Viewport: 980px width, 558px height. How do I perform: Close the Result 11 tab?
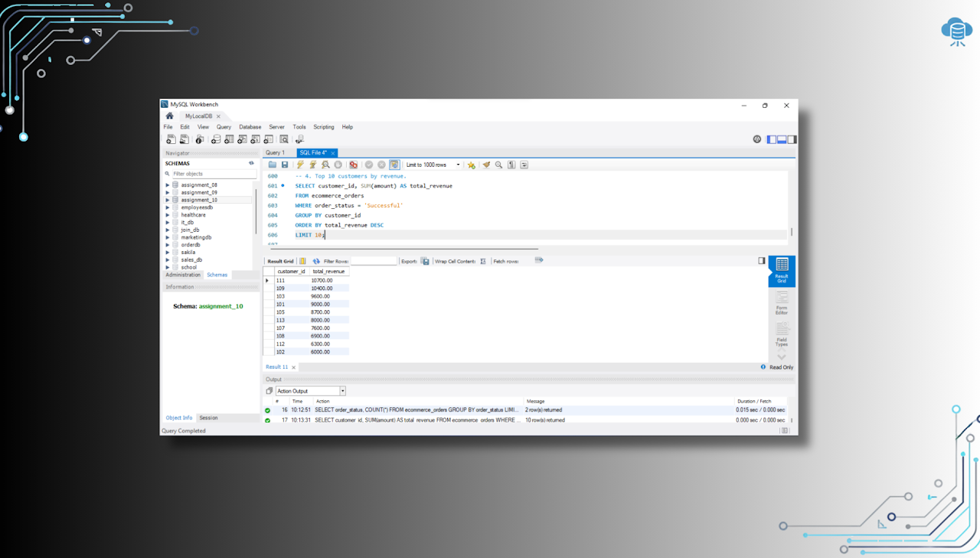click(x=293, y=367)
